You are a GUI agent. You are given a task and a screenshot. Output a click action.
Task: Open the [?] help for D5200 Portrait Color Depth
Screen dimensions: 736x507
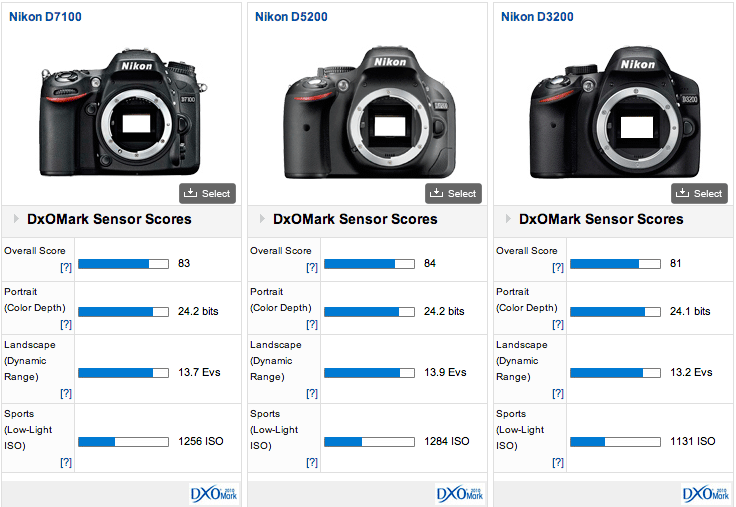tap(312, 324)
